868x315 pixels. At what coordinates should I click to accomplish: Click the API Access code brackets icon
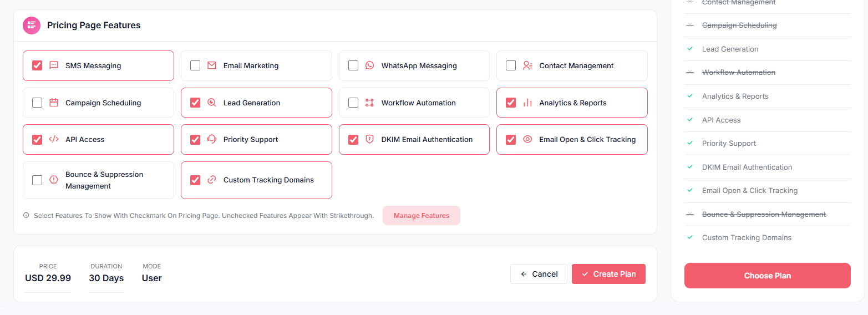pyautogui.click(x=54, y=139)
